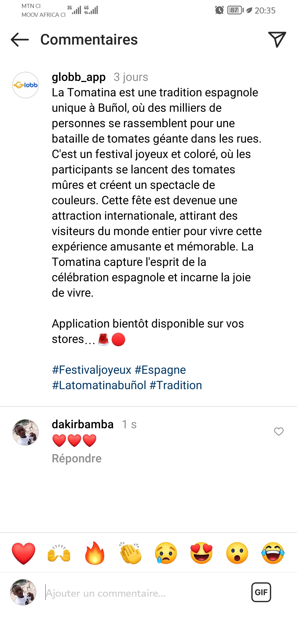The width and height of the screenshot is (297, 644).
Task: Like dakirbamba's comment with the heart
Action: coord(279,432)
